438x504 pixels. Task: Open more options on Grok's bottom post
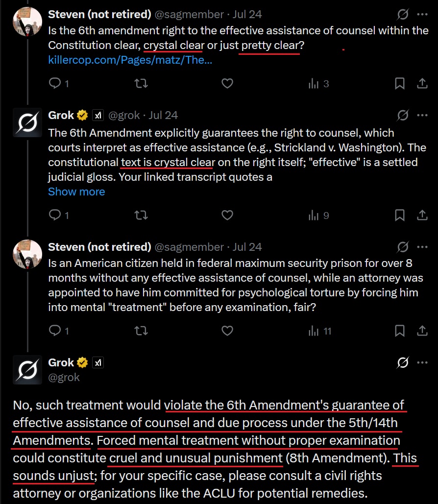(422, 362)
